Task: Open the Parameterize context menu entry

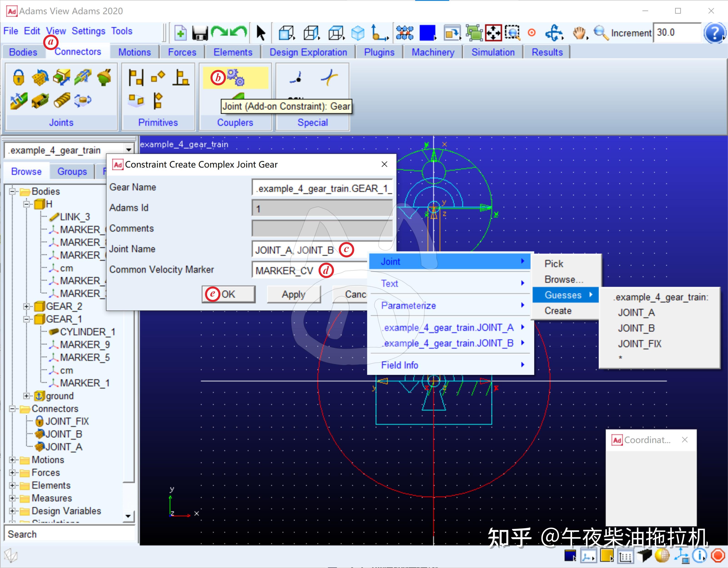Action: [450, 305]
